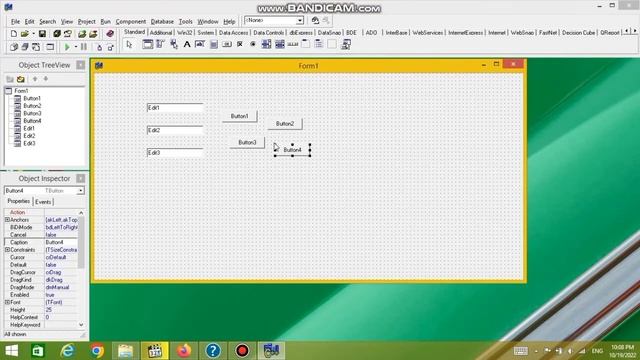This screenshot has height=360, width=640.
Task: Select the PopupMenu component icon
Action: [174, 44]
